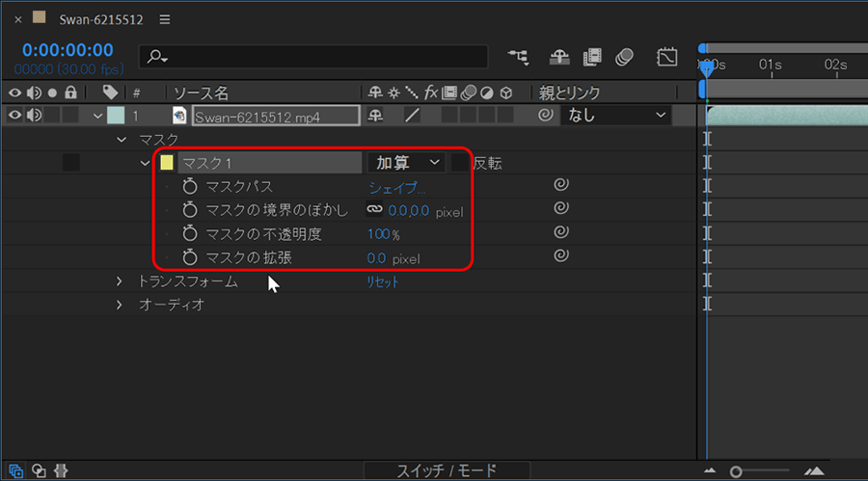Expand the トランスフォーム group
Viewport: 868px width, 481px height.
(119, 281)
